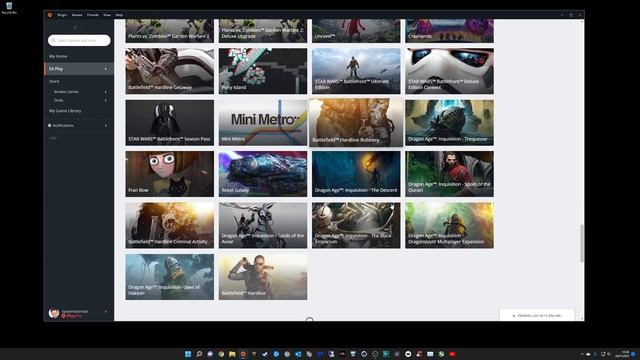Expand the user account menu arrow
This screenshot has height=360, width=640.
pyautogui.click(x=106, y=312)
